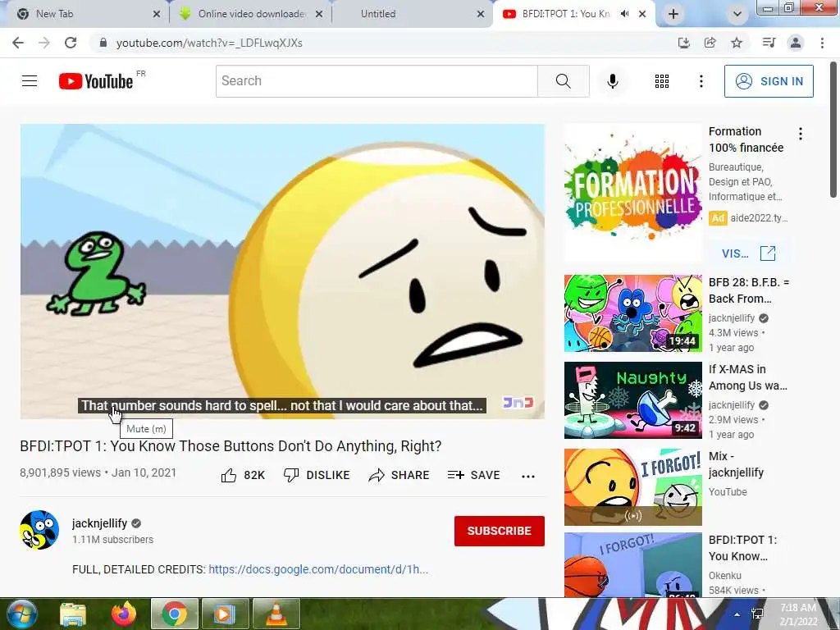Click the padlock site info icon
The width and height of the screenshot is (840, 630).
(x=103, y=43)
